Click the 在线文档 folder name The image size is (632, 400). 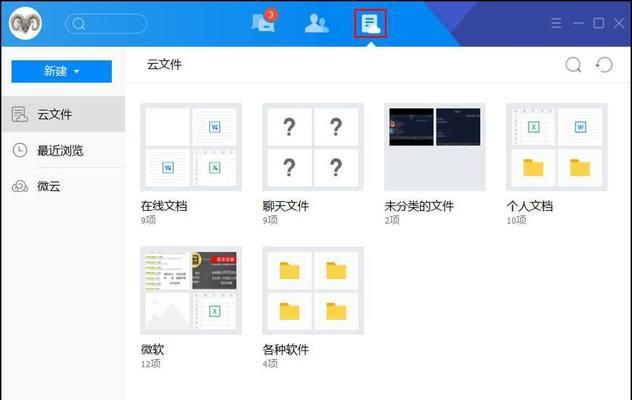[x=164, y=206]
